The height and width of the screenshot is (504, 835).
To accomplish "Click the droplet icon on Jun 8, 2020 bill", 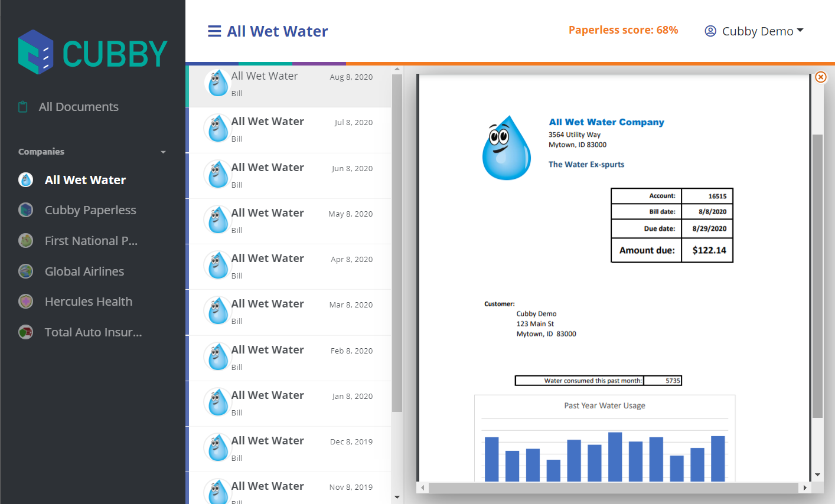I will point(217,174).
